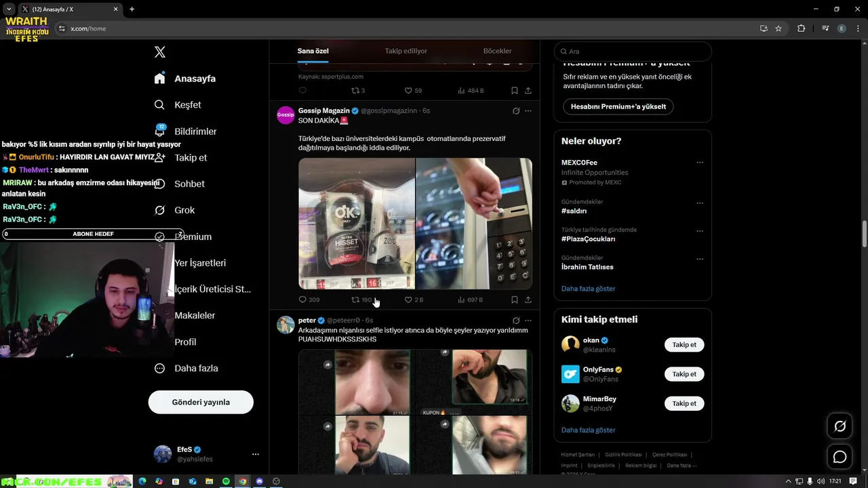This screenshot has height=488, width=868.
Task: Click the Keşfet search magnifier icon
Action: tap(159, 105)
